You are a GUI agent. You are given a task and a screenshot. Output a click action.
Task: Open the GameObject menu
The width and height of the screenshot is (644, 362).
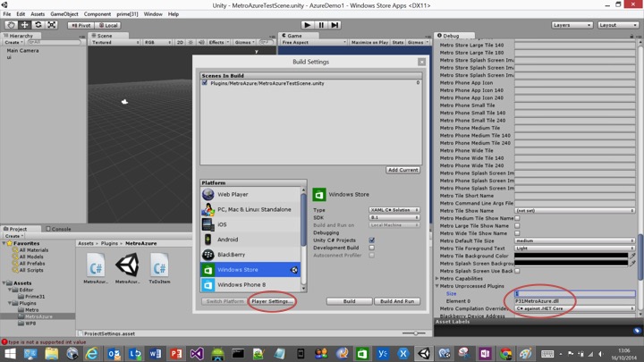point(64,14)
